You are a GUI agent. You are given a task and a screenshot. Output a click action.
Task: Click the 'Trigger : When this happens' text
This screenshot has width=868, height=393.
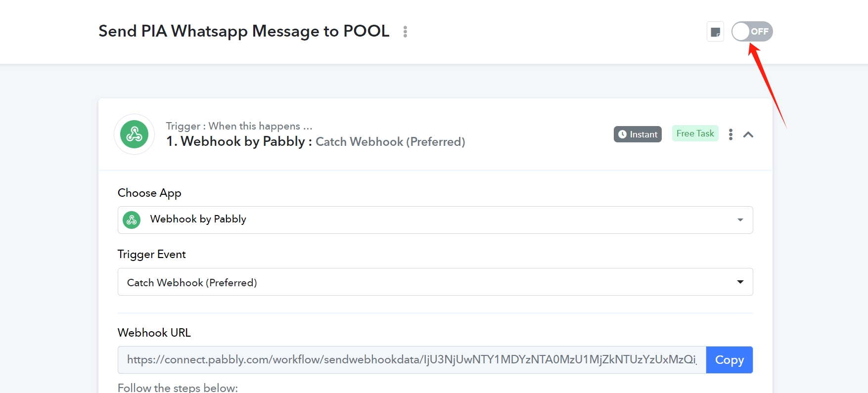[239, 126]
